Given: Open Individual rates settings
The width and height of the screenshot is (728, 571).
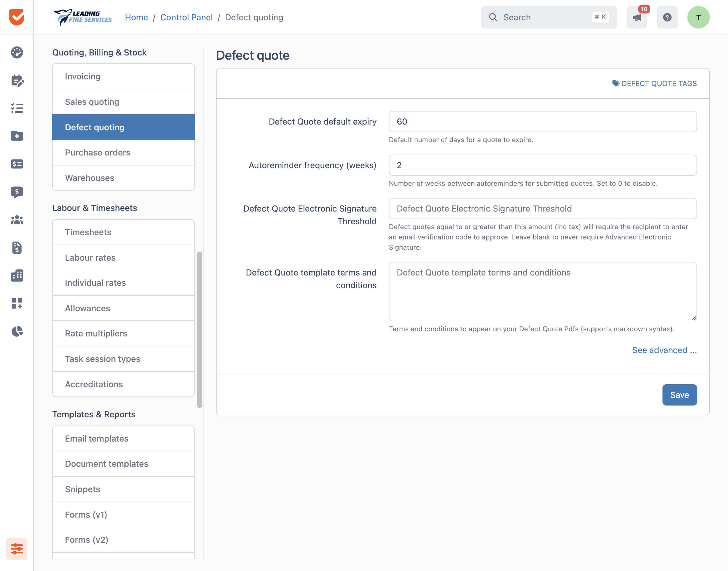Looking at the screenshot, I should pyautogui.click(x=123, y=283).
